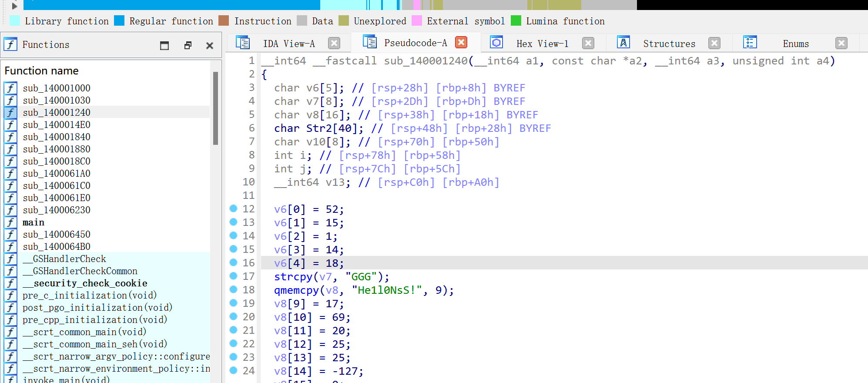Toggle breakpoint dot on line 22
The width and height of the screenshot is (868, 383).
coord(233,343)
